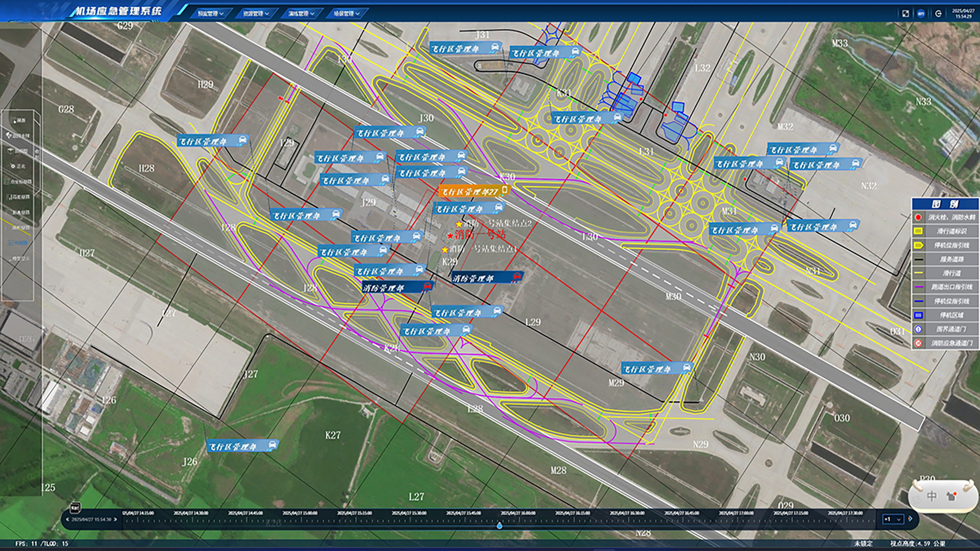Toggle the 服务道路 legend entry
The image size is (980, 551).
click(x=945, y=259)
